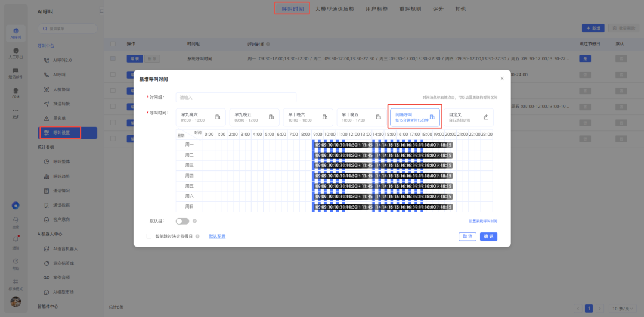
Task: Tick the select-all checkbox in table header
Action: pyautogui.click(x=113, y=43)
